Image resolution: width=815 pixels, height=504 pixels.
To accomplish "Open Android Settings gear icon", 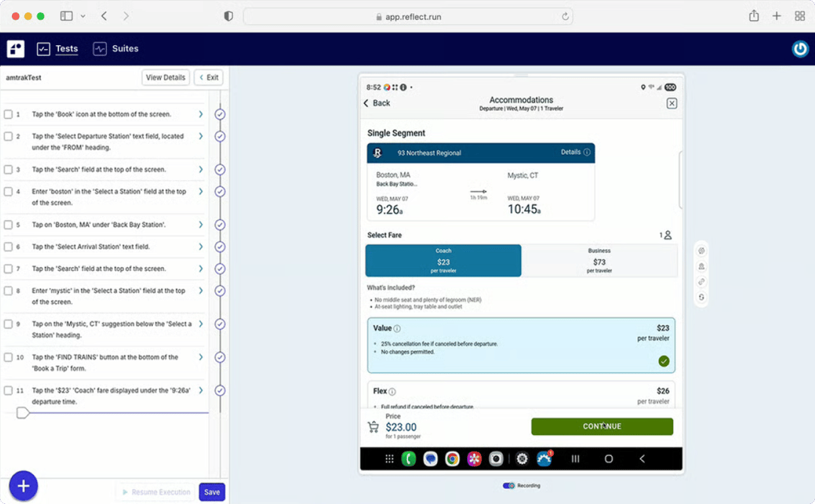I will 522,459.
